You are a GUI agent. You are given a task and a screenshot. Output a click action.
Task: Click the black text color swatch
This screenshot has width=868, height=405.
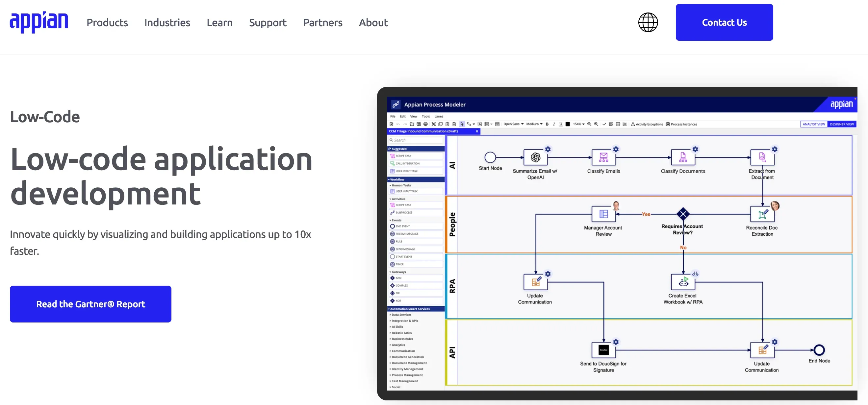coord(568,124)
